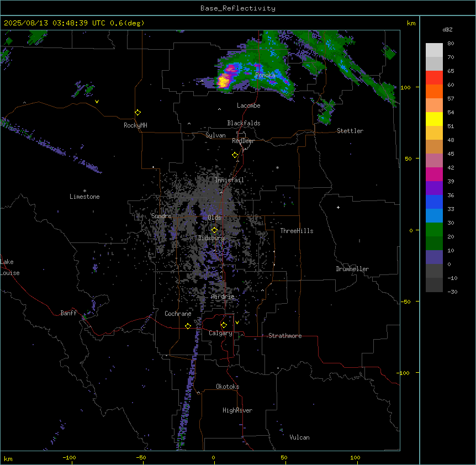Pick the yellow legend swatch below 54
The width and height of the screenshot is (476, 465).
click(x=434, y=119)
